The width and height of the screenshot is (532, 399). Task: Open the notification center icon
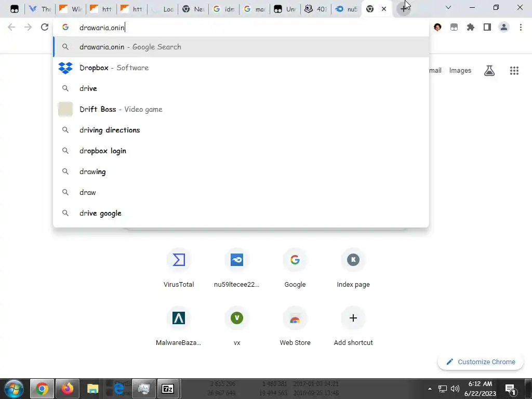point(511,389)
